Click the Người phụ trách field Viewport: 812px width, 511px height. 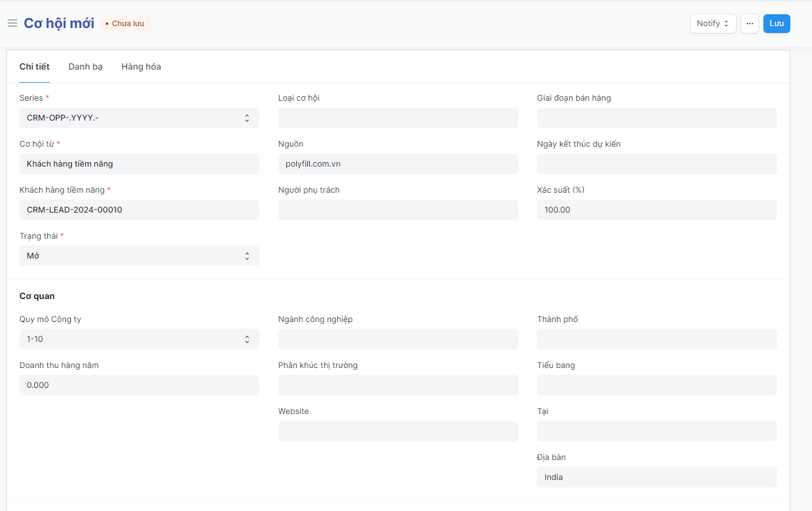point(398,209)
